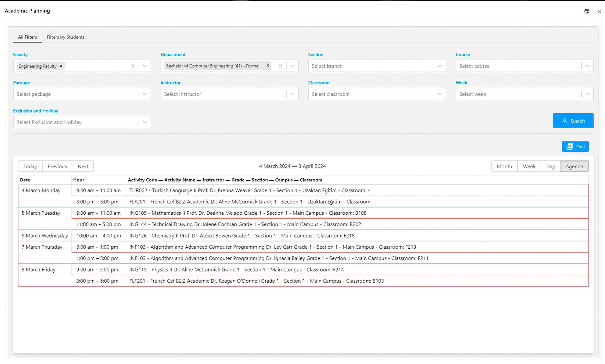Switch to the Filters by Students tab
The width and height of the screenshot is (605, 364).
(x=65, y=37)
